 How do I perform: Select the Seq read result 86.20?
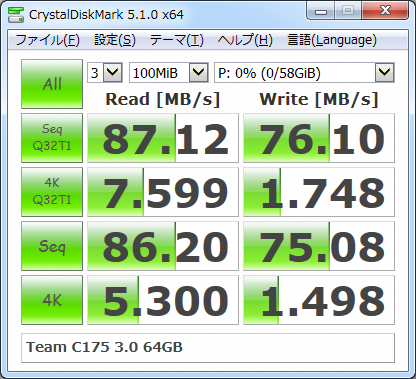coord(163,246)
